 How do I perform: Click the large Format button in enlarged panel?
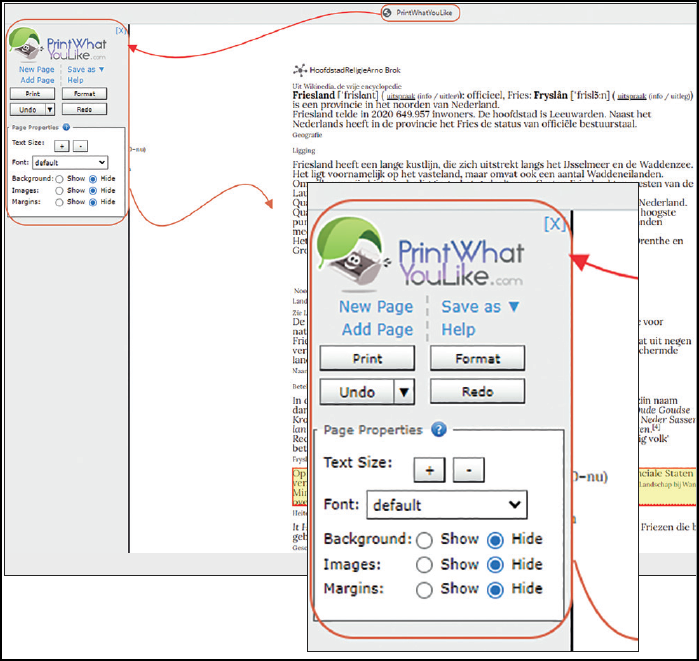(477, 358)
